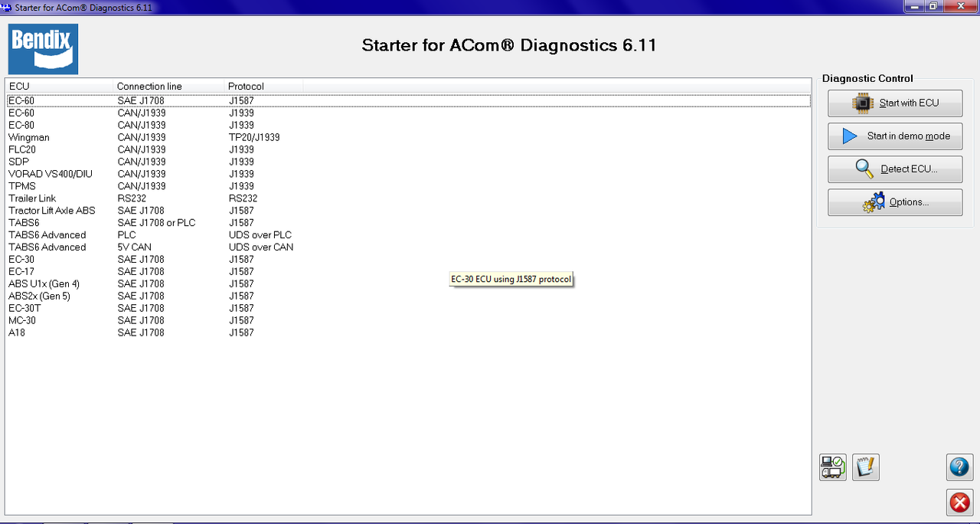Image resolution: width=980 pixels, height=524 pixels.
Task: Click Start with ECU button
Action: [895, 103]
